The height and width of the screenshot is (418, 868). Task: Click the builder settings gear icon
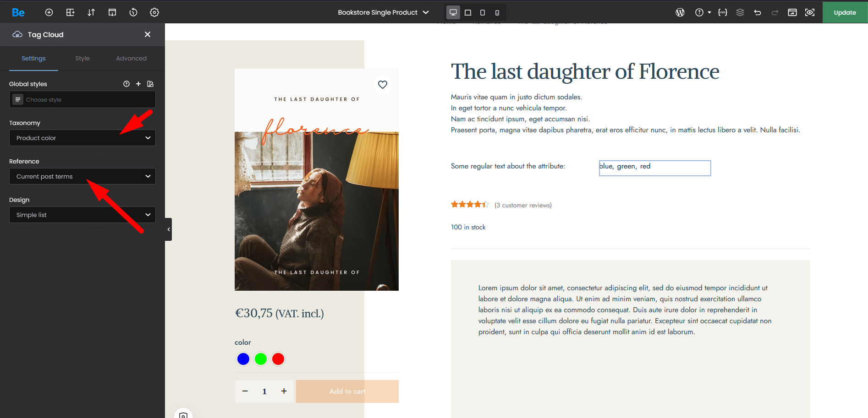coord(154,12)
